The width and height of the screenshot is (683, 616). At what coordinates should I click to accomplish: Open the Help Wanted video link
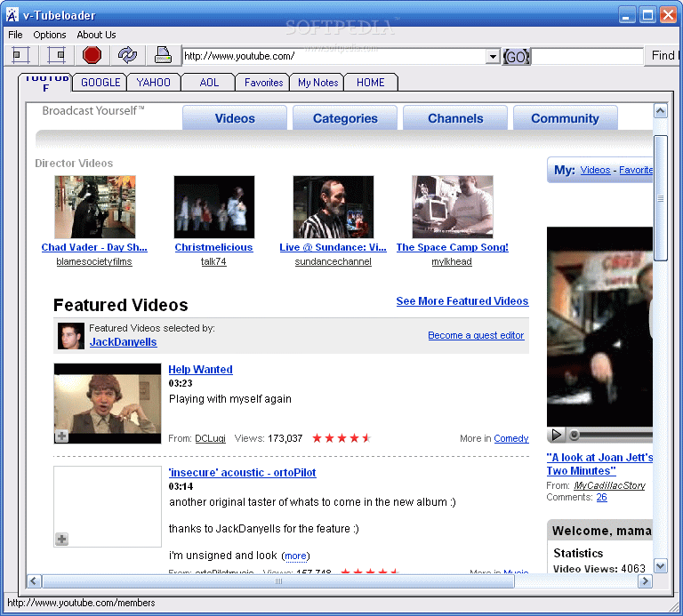pos(200,370)
